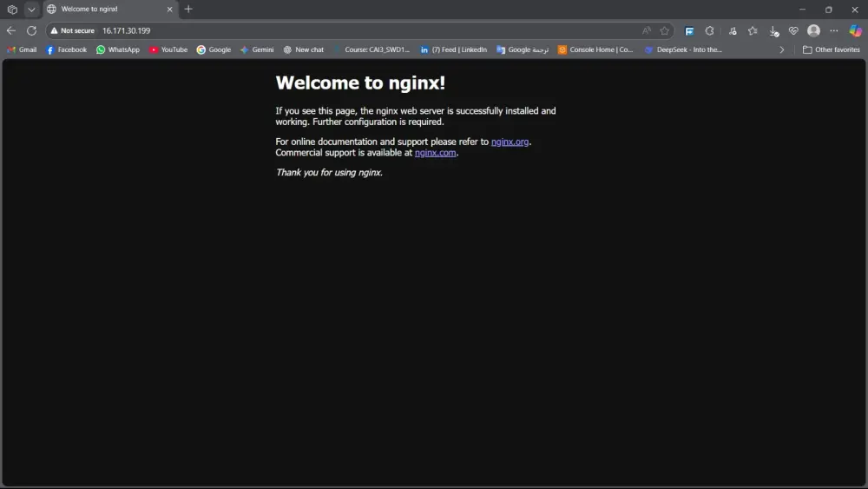Open the DeepSeek bookmark
This screenshot has width=868, height=489.
point(683,50)
